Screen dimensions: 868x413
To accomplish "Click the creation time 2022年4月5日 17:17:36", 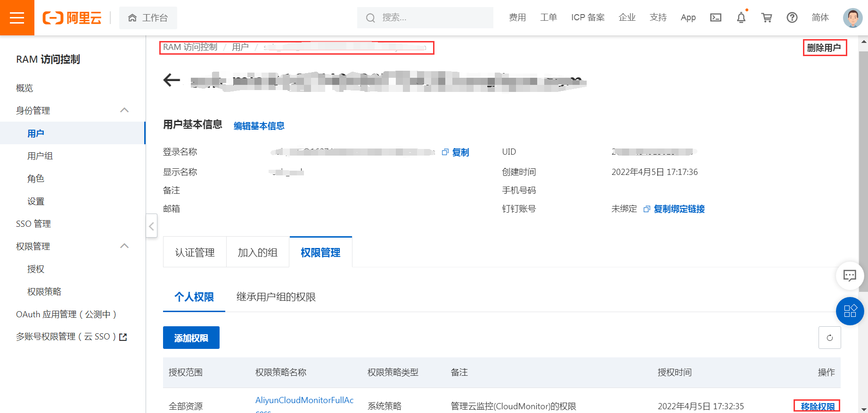I will pos(655,172).
